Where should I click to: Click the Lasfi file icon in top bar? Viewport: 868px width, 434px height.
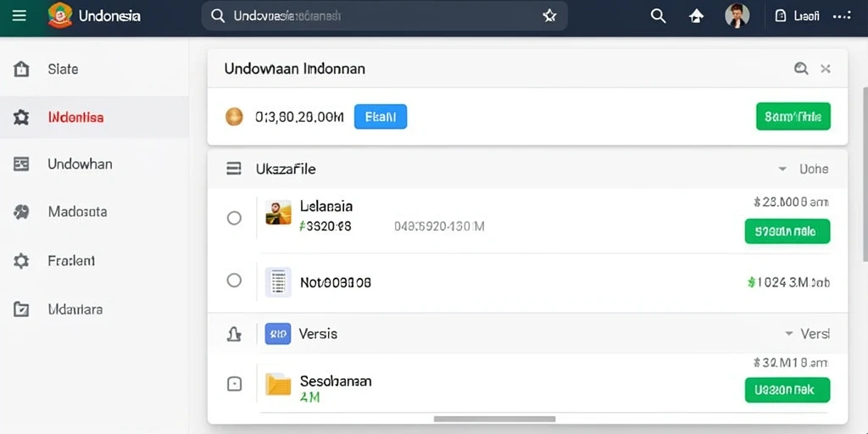[781, 16]
